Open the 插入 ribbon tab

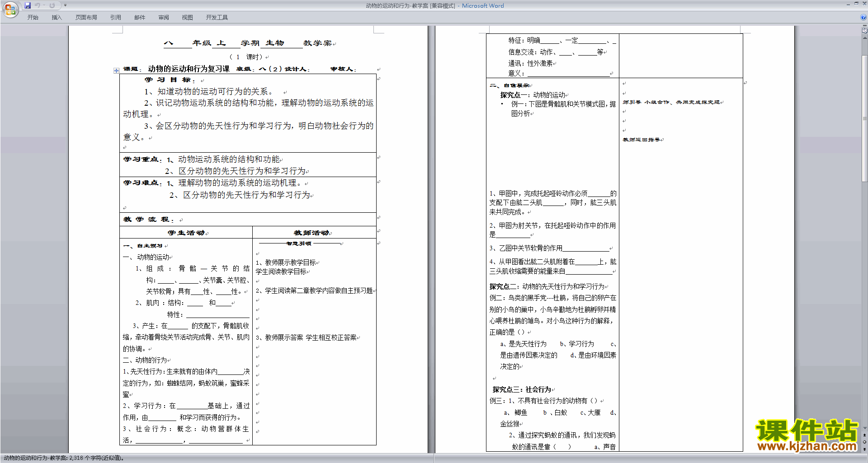point(57,17)
